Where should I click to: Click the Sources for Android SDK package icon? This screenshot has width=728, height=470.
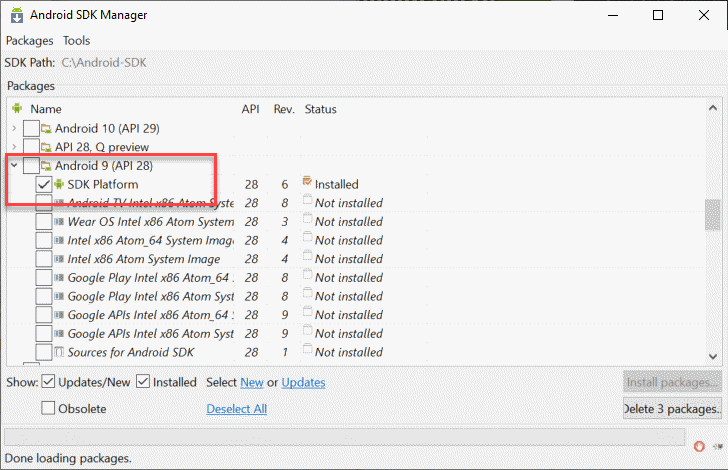pyautogui.click(x=59, y=352)
